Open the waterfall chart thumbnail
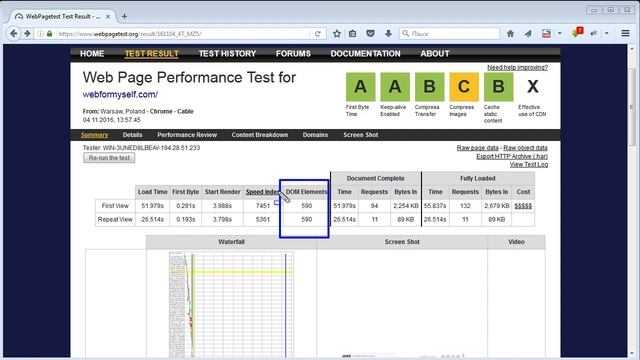The height and width of the screenshot is (360, 640). click(x=231, y=304)
